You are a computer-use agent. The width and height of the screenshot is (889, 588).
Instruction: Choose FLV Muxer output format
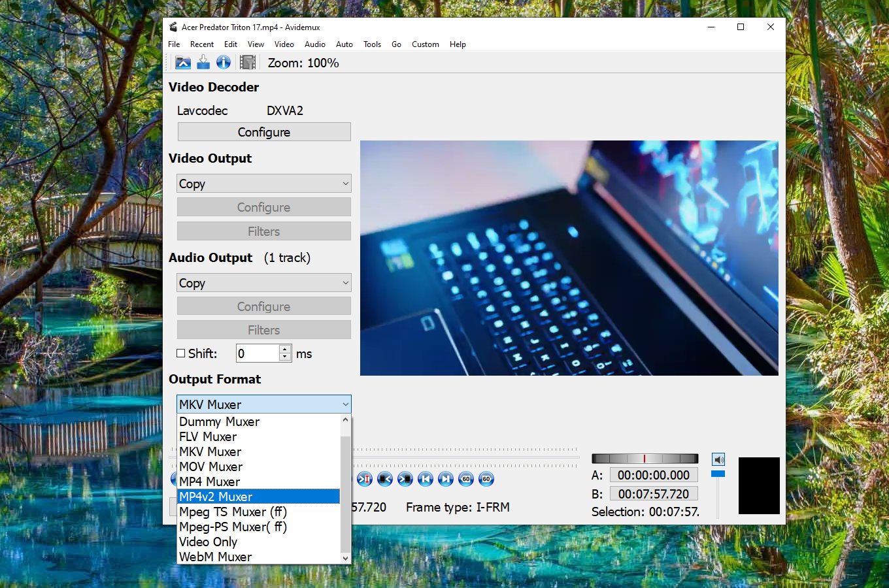pyautogui.click(x=259, y=437)
